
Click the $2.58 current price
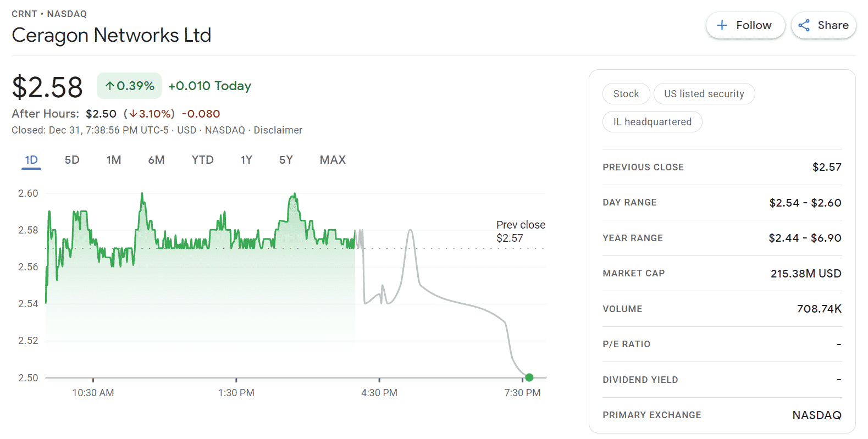[x=47, y=87]
